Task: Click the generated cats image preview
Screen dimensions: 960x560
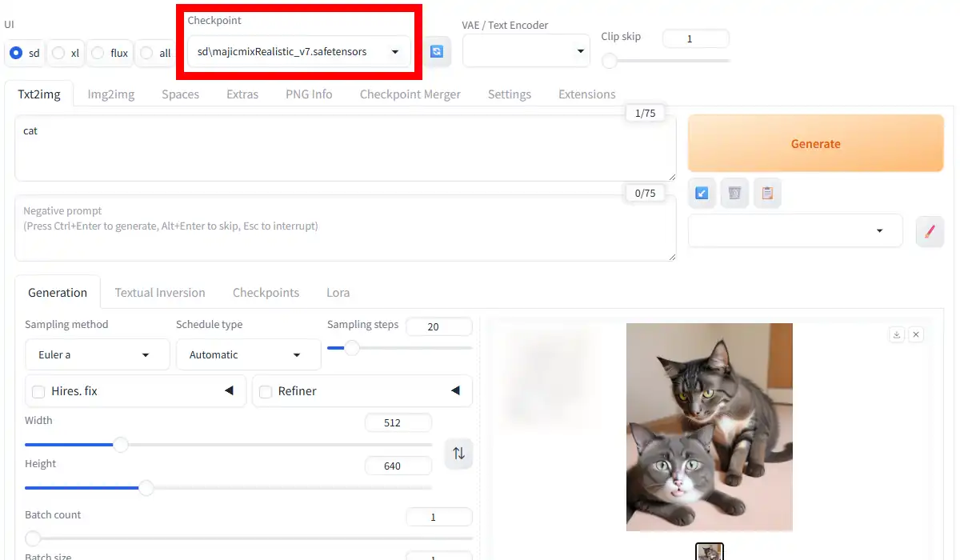Action: [710, 427]
